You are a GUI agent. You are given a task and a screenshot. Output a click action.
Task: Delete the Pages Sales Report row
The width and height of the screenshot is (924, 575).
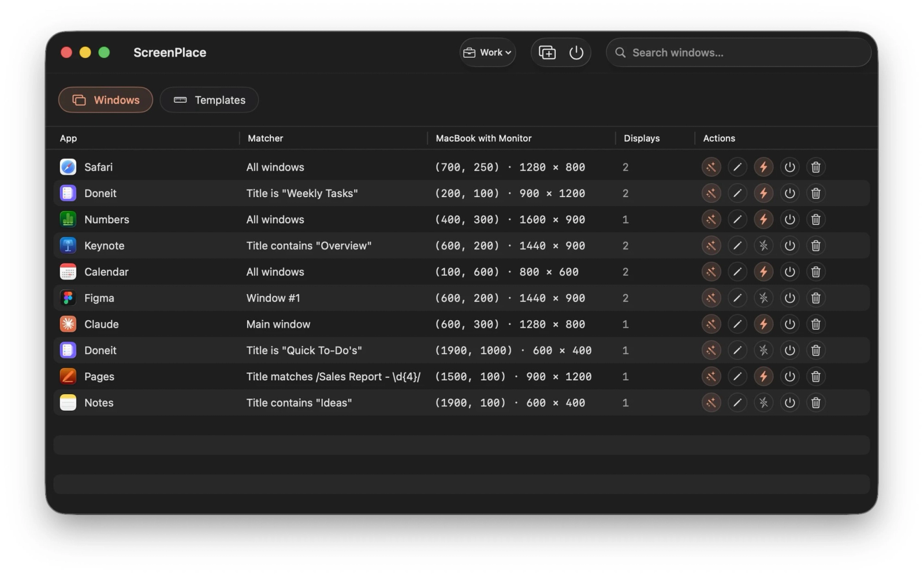coord(815,377)
